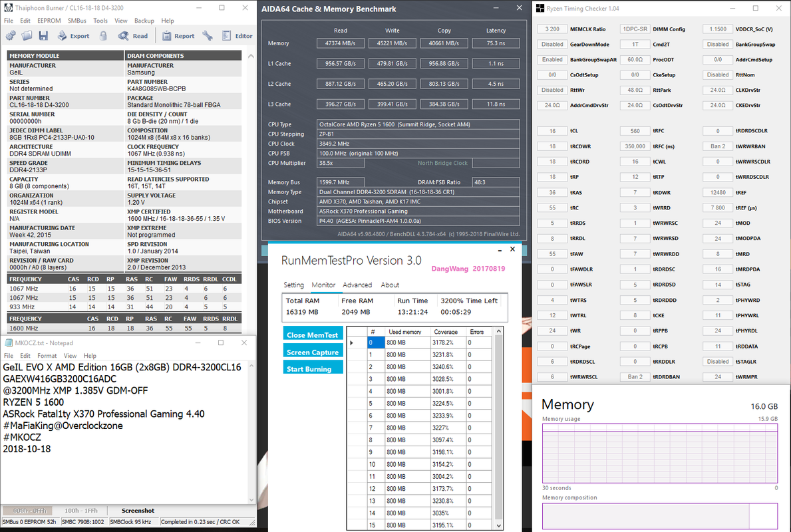This screenshot has height=532, width=791.
Task: Switch to Monitor tab in RunMemTestPro
Action: coord(323,285)
